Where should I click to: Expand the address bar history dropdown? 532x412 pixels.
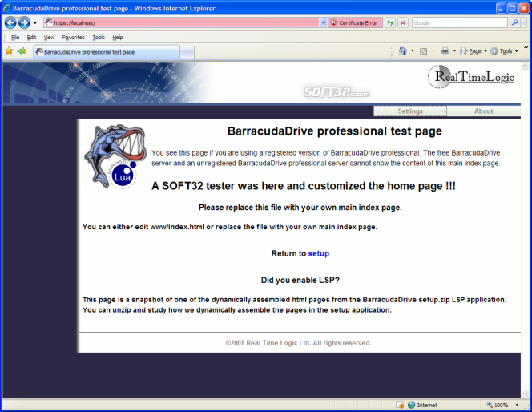tap(324, 22)
